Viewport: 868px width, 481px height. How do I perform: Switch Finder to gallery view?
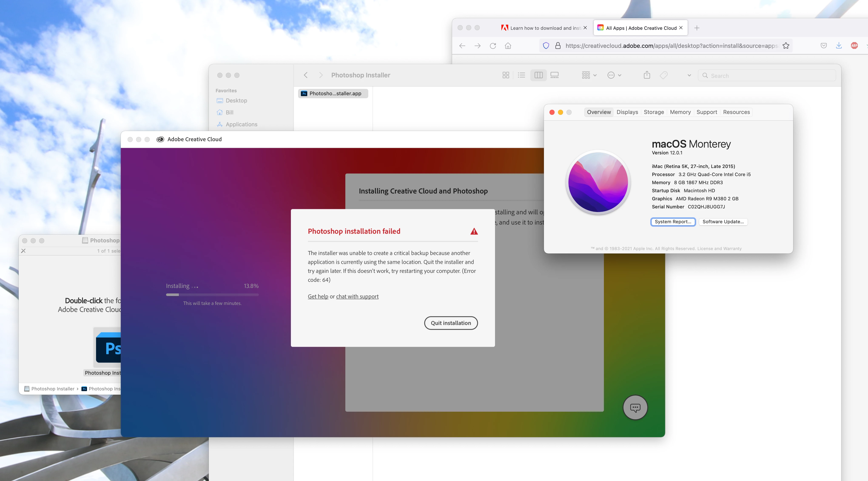pos(554,75)
